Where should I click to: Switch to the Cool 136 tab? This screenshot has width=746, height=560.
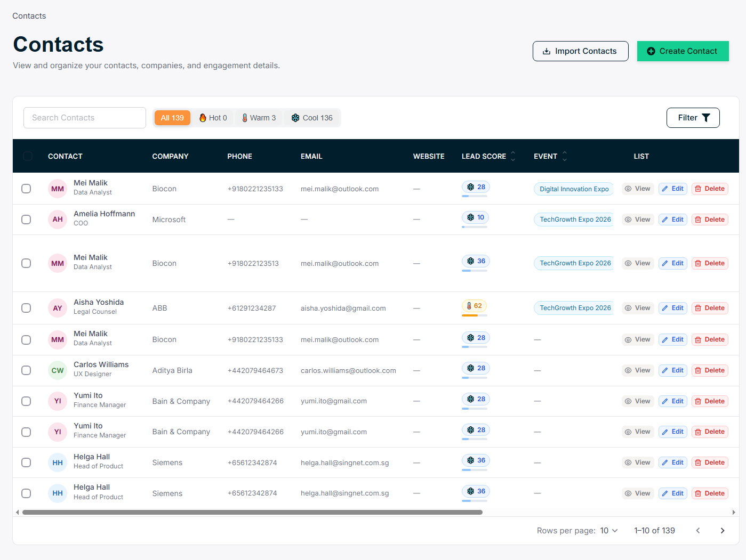point(312,118)
